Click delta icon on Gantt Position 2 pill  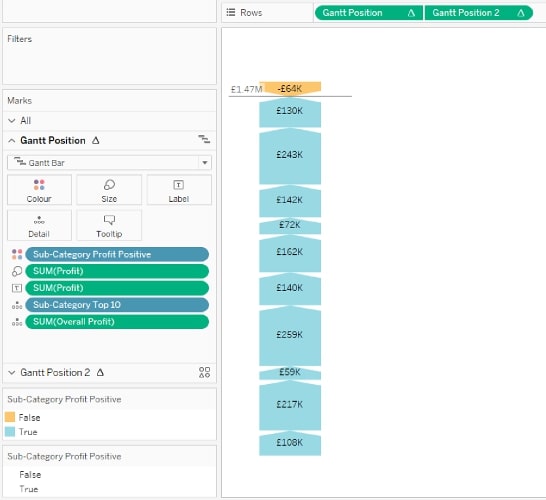click(x=521, y=13)
